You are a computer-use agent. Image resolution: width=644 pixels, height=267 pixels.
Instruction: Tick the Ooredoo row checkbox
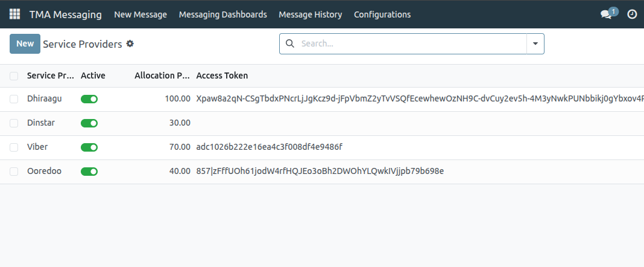pos(14,172)
